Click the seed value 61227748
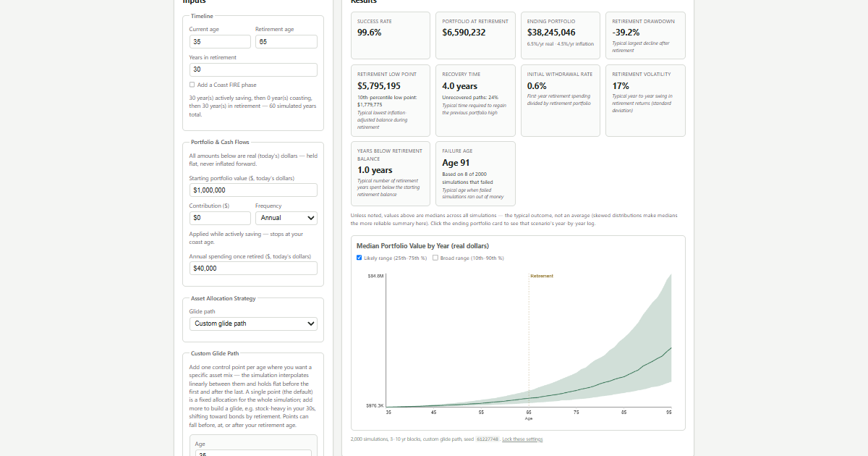The image size is (868, 456). [x=487, y=439]
